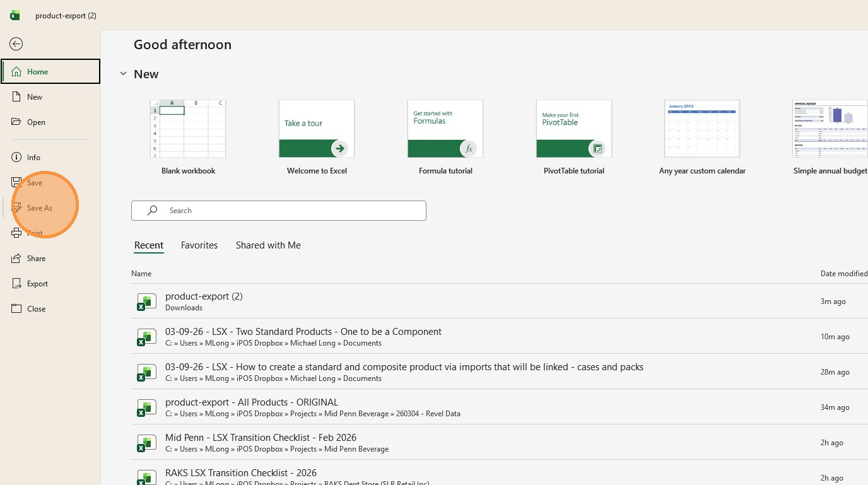868x485 pixels.
Task: Select the Any year custom calendar template
Action: [x=702, y=129]
